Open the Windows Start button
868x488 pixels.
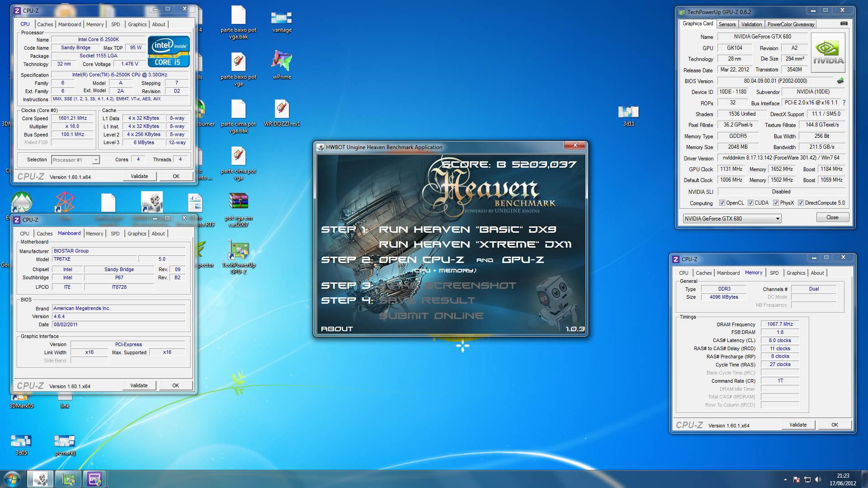point(12,479)
